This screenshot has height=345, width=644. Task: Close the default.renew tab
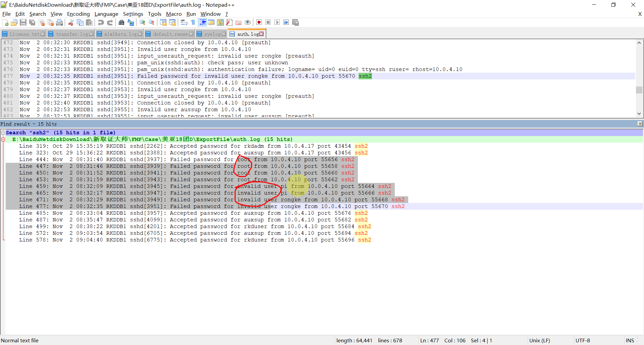(x=191, y=34)
